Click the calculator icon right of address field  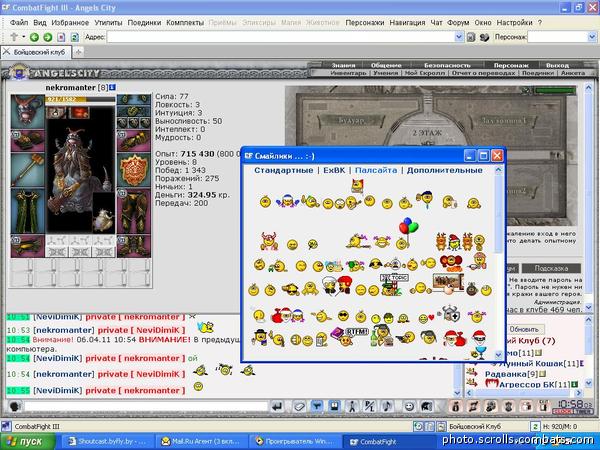tap(471, 37)
